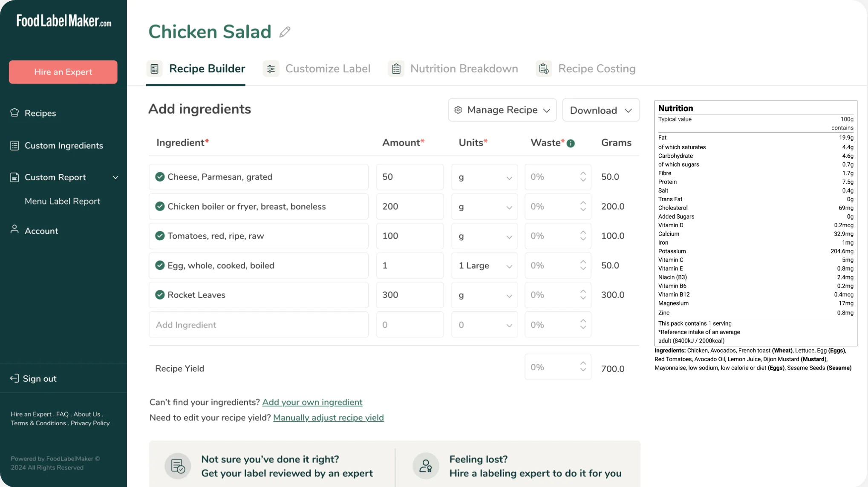Click the Recipe Costing icon
This screenshot has height=487, width=868.
tap(543, 68)
